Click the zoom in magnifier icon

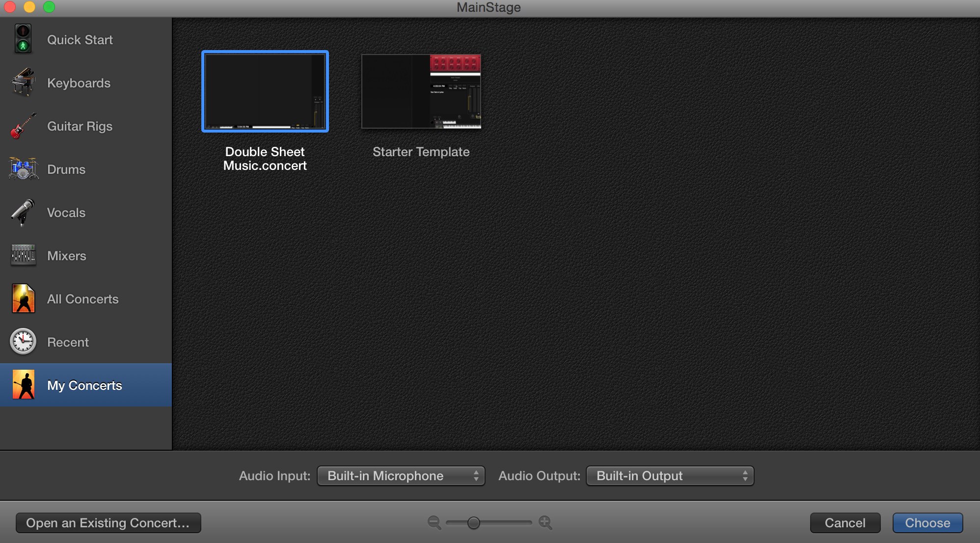click(x=545, y=523)
